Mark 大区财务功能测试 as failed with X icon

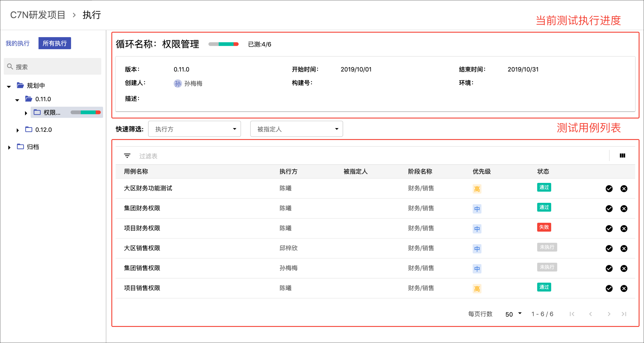click(624, 188)
